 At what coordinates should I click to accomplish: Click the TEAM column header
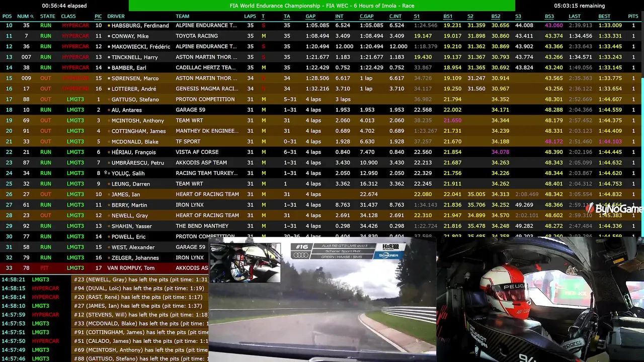(x=183, y=17)
